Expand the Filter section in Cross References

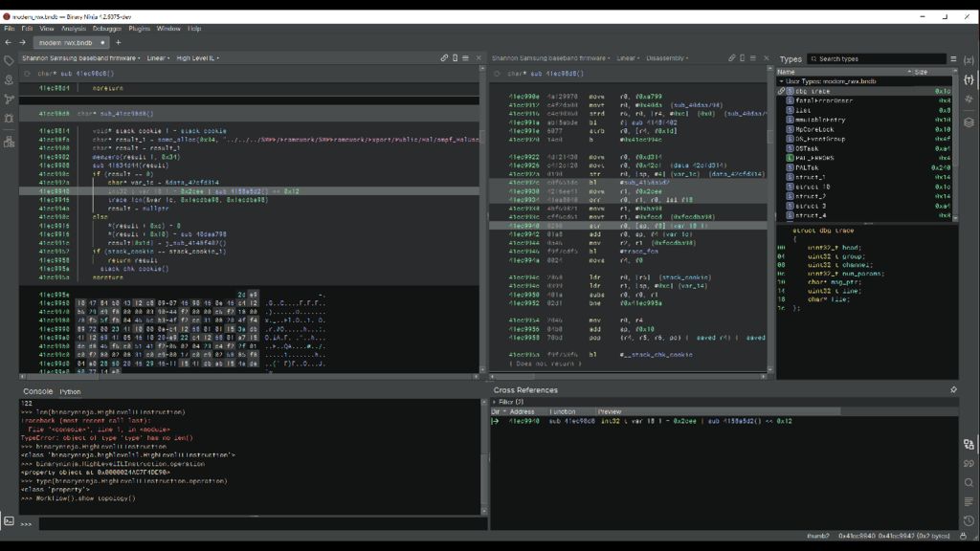pos(495,402)
